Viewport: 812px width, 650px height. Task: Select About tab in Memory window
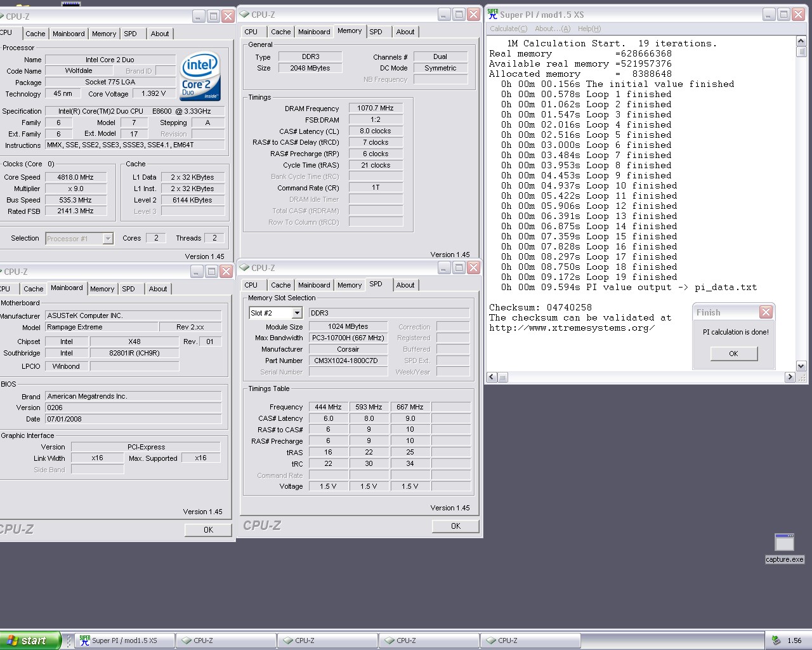(x=405, y=32)
